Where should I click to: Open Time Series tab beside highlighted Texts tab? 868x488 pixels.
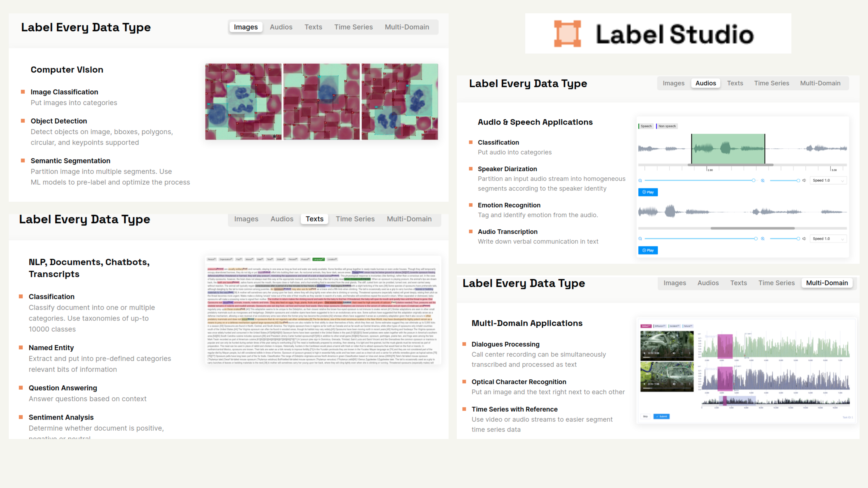click(355, 219)
